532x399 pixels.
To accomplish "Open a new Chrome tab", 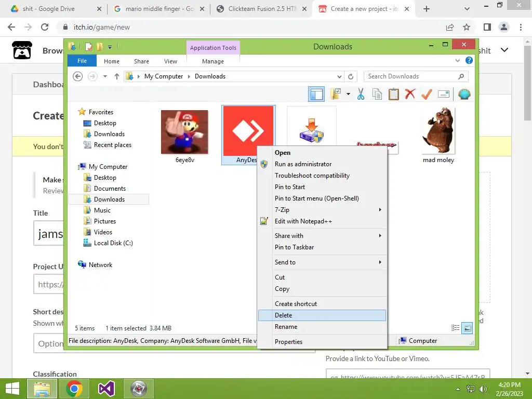I will click(427, 9).
